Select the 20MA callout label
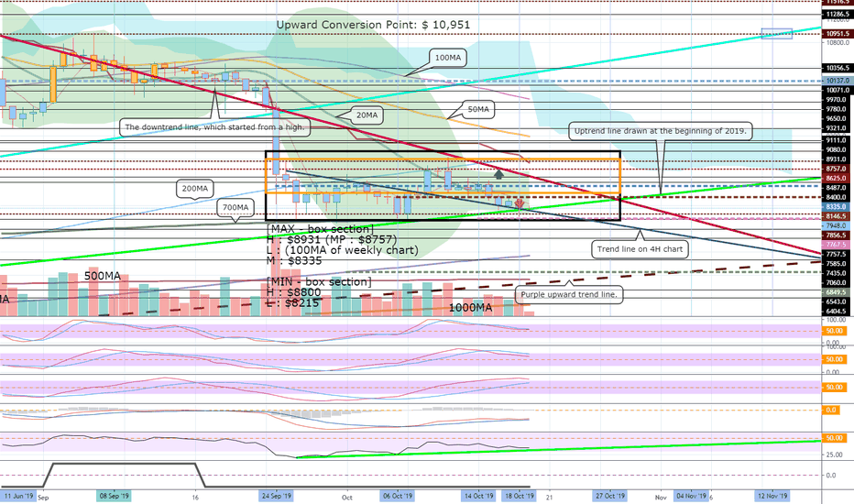Viewport: 854px width, 504px height. coord(367,115)
